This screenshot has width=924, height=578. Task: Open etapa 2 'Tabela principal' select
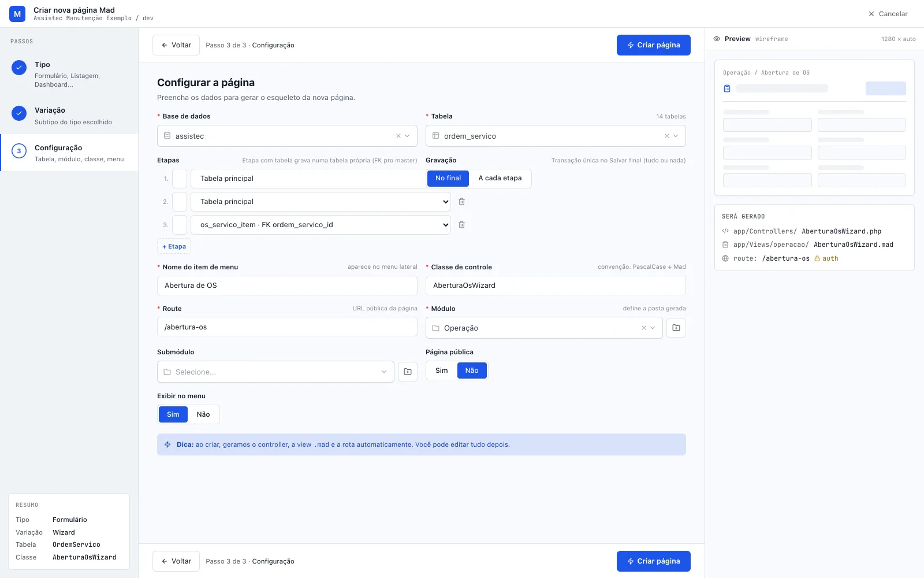[x=321, y=202]
